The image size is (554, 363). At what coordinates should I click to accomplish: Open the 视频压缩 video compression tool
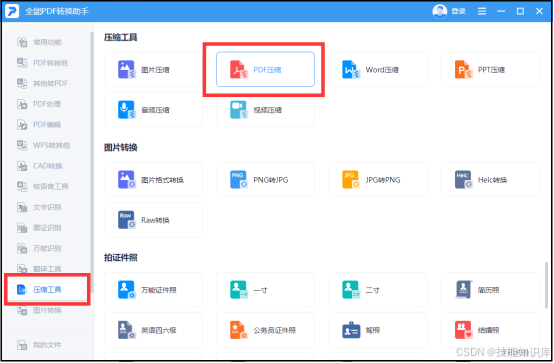[265, 110]
